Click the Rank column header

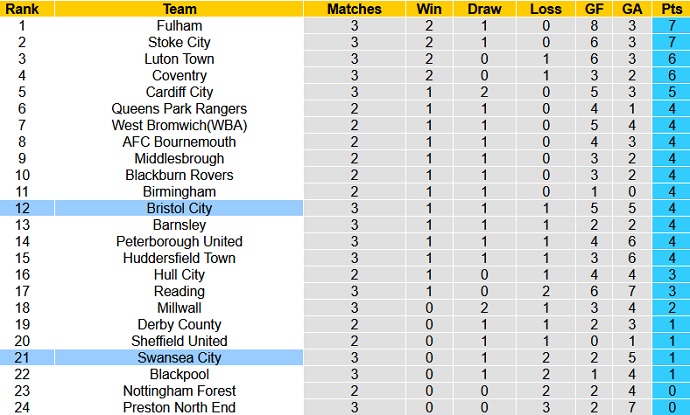pos(24,9)
